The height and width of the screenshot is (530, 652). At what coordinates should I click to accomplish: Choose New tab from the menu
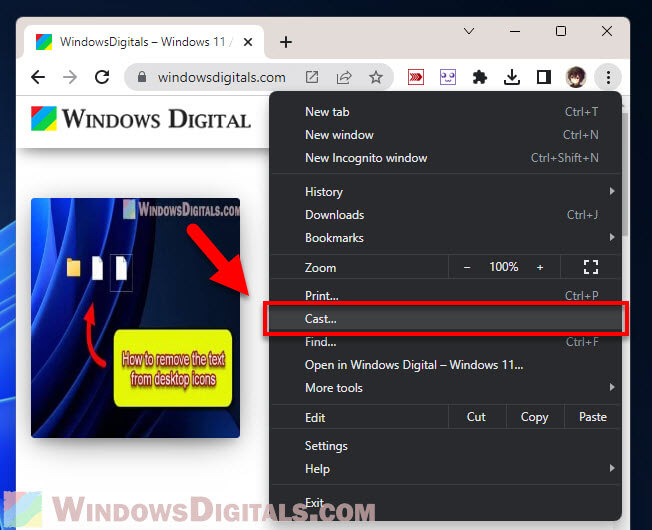(x=446, y=112)
